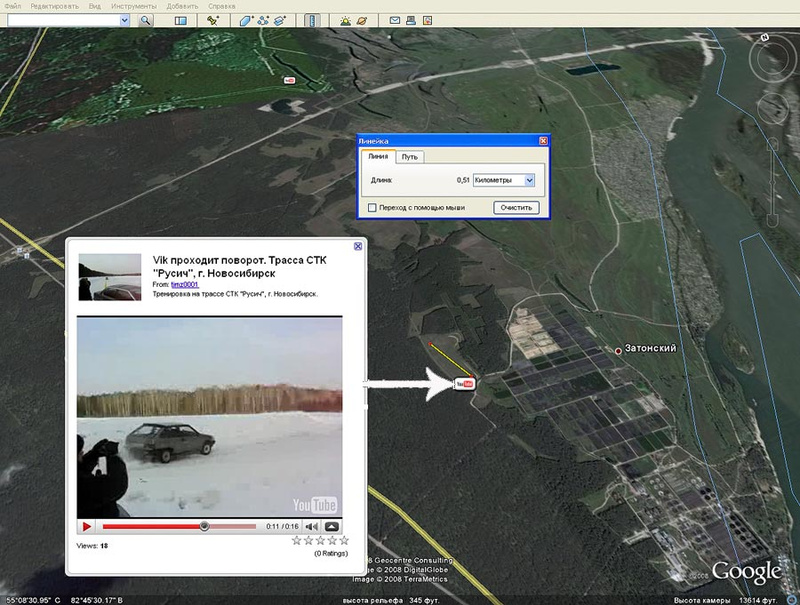The image size is (800, 605).
Task: Select the add path tool
Action: [x=263, y=20]
